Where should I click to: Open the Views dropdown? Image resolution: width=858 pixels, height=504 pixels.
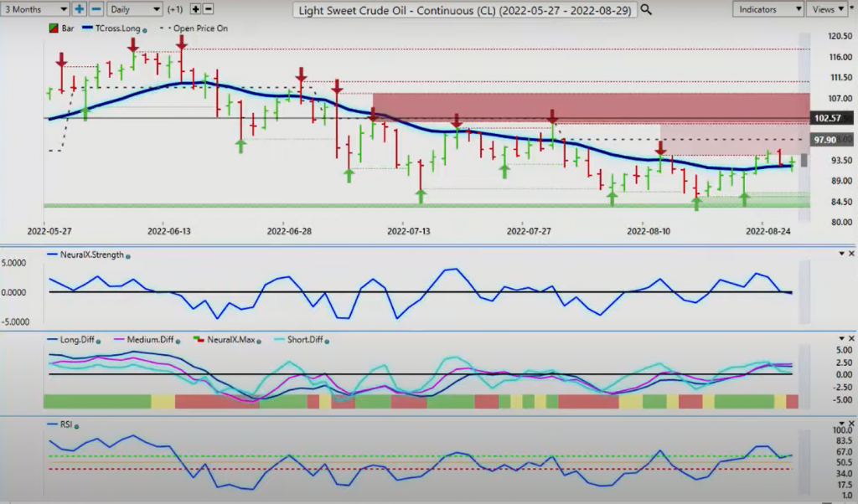[827, 9]
